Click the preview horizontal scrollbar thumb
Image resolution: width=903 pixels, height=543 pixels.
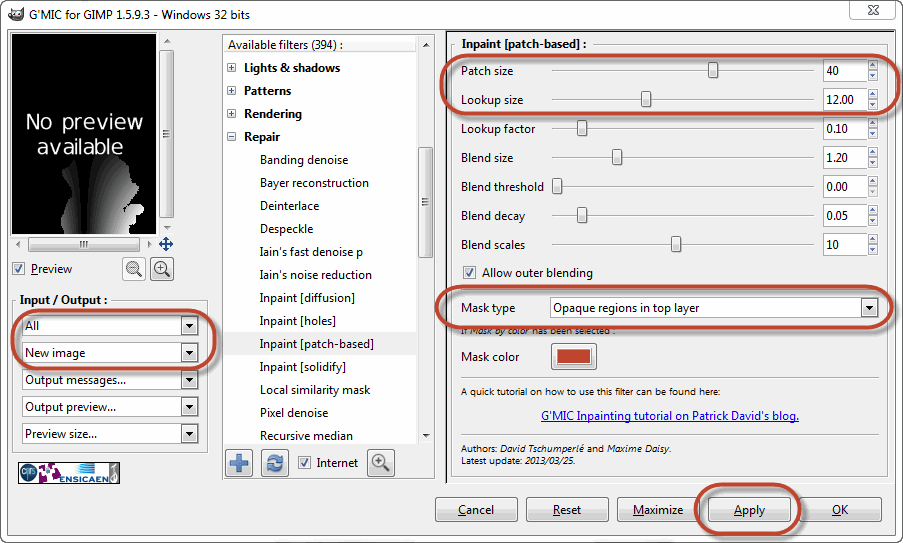point(84,244)
